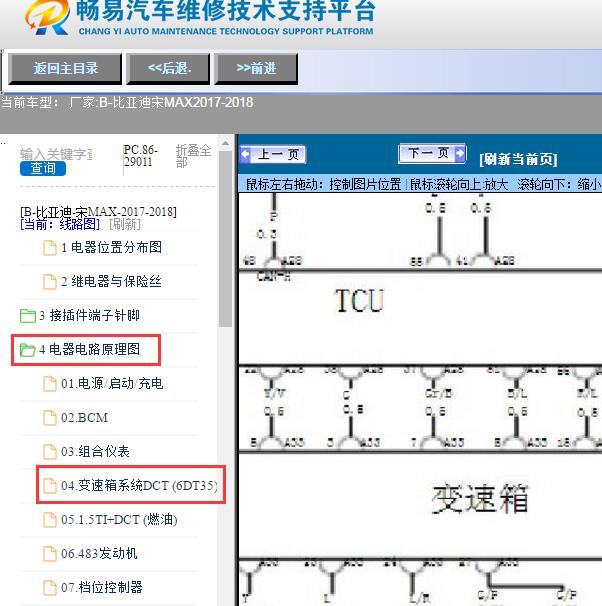The height and width of the screenshot is (606, 602).
Task: Expand 3 接插件端子针脚 folder
Action: point(89,315)
